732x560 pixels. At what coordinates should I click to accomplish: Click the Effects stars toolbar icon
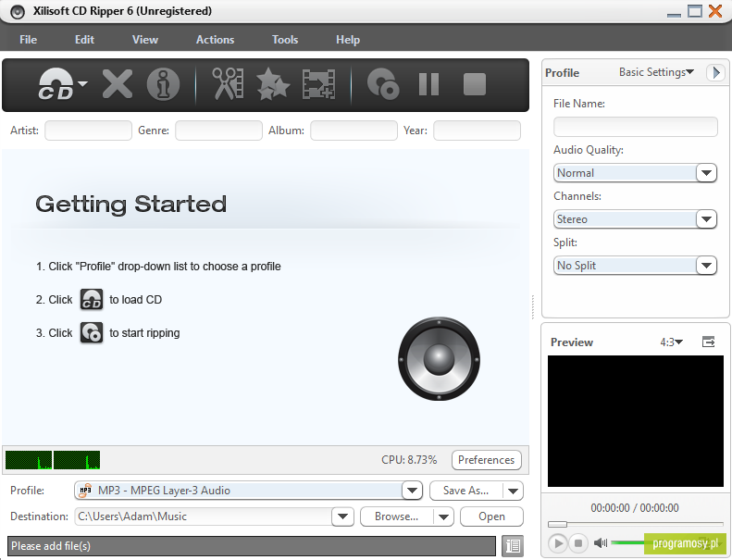pos(273,84)
